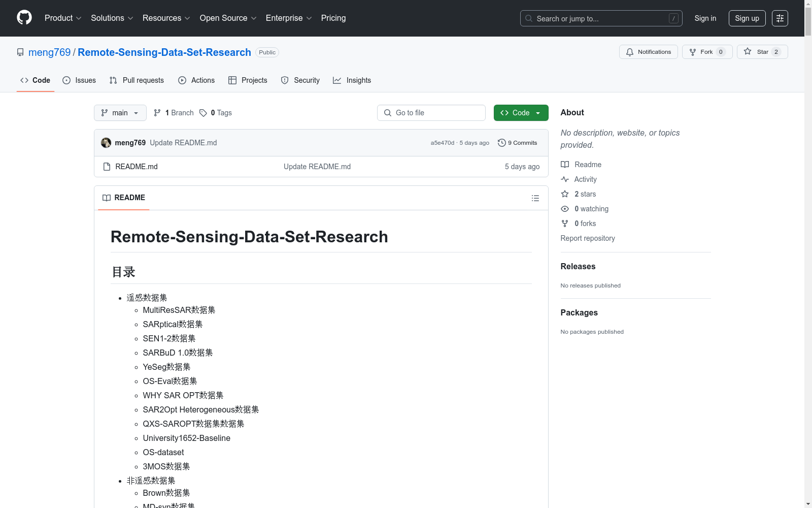
Task: Expand the Product menu
Action: [63, 18]
